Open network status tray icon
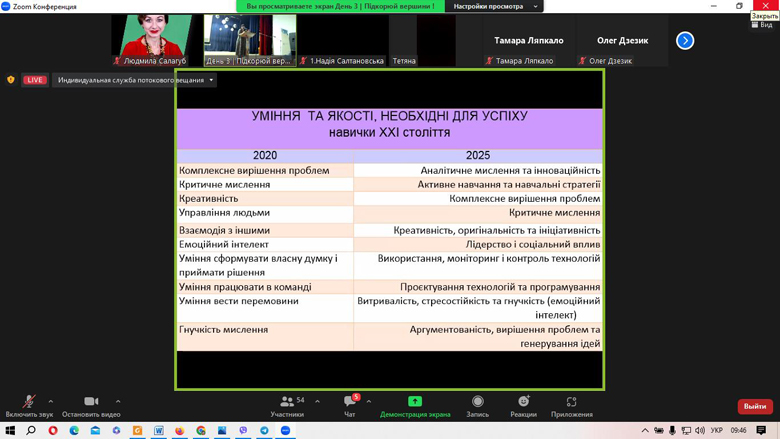 pyautogui.click(x=686, y=430)
